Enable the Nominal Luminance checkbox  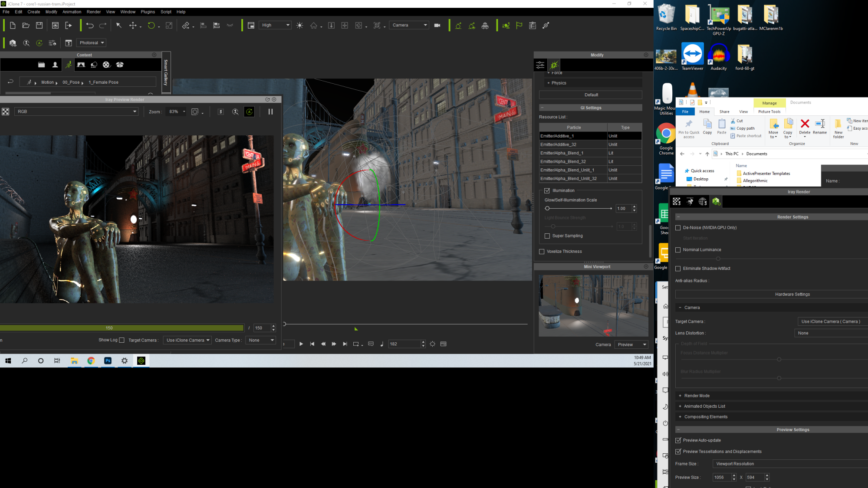point(678,250)
